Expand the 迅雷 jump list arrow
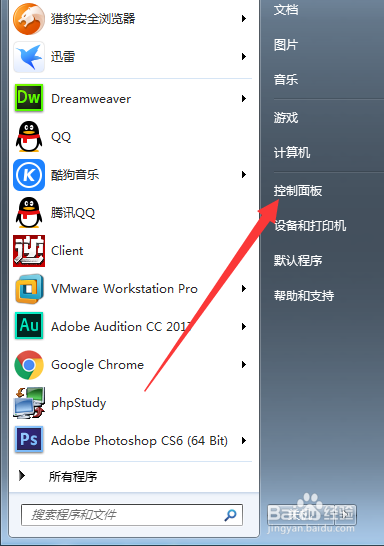Viewport: 384px width, 546px height. point(244,56)
